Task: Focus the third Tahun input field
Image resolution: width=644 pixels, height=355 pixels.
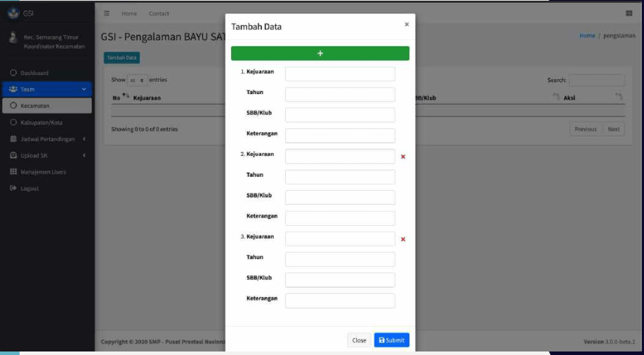Action: click(340, 260)
